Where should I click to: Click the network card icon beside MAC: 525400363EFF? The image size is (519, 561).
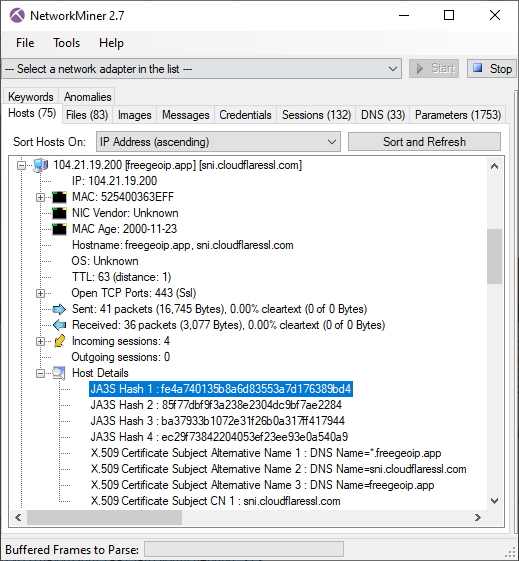59,197
